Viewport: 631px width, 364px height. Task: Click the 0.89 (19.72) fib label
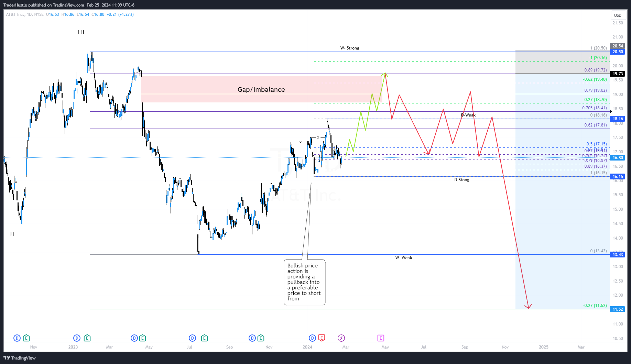596,70
